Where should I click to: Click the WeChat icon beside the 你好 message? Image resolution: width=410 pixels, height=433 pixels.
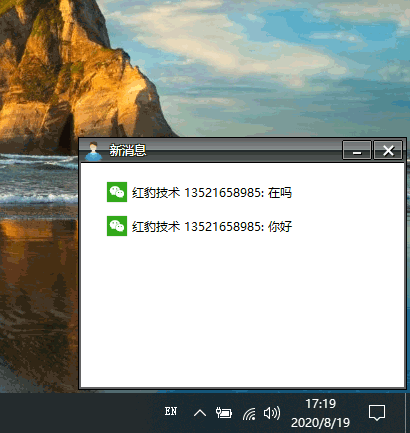[x=117, y=226]
